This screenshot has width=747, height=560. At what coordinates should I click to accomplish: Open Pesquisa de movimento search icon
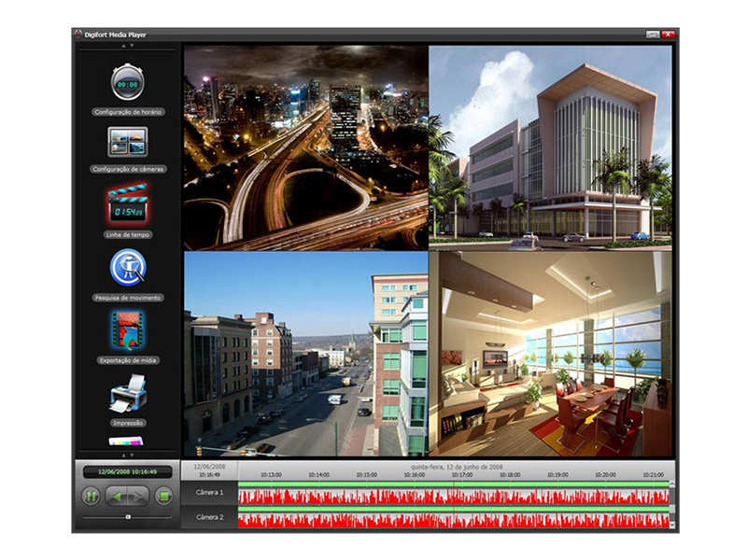(x=127, y=268)
